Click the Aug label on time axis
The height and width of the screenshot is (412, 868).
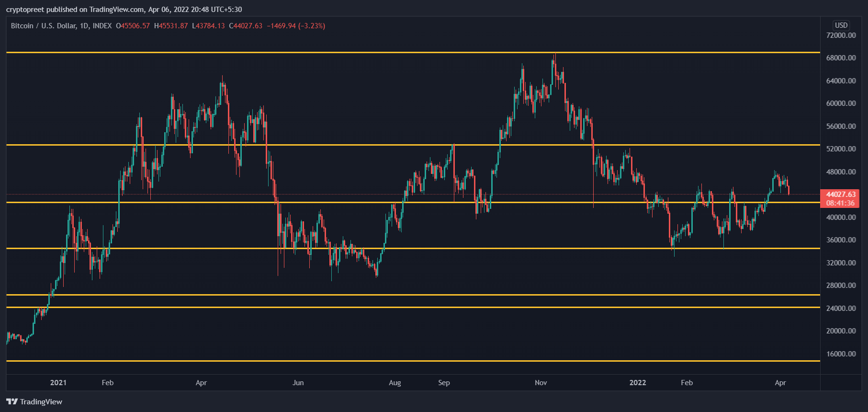(x=395, y=383)
